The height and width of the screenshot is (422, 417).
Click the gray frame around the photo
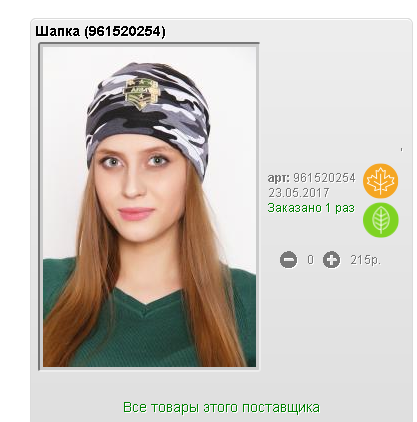pos(39,207)
